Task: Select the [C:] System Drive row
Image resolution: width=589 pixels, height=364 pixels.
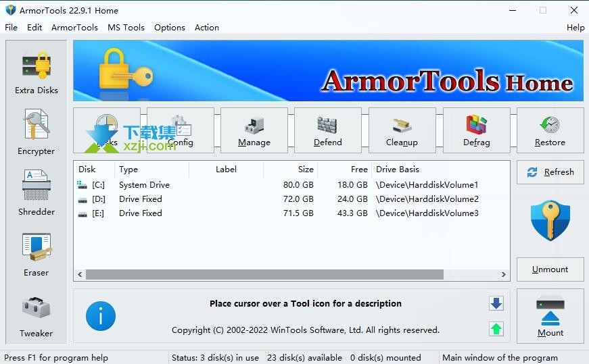Action: (291, 185)
